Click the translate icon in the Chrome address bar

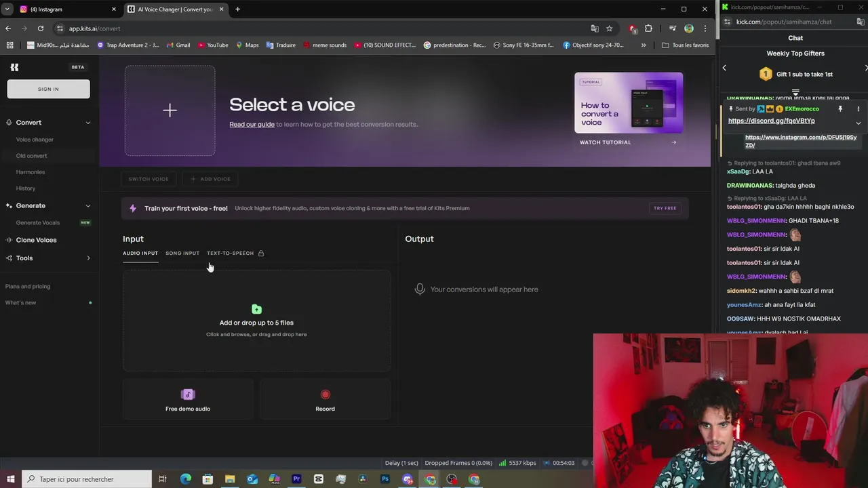pyautogui.click(x=595, y=28)
